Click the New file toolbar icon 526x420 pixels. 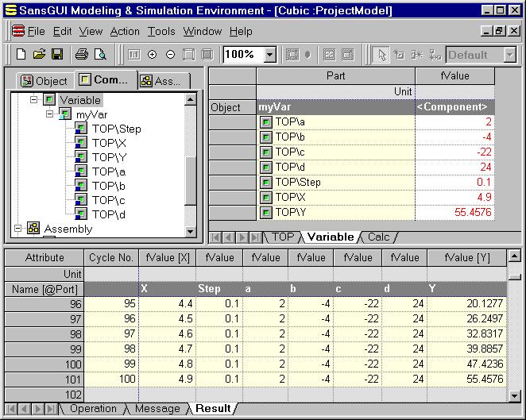(21, 55)
